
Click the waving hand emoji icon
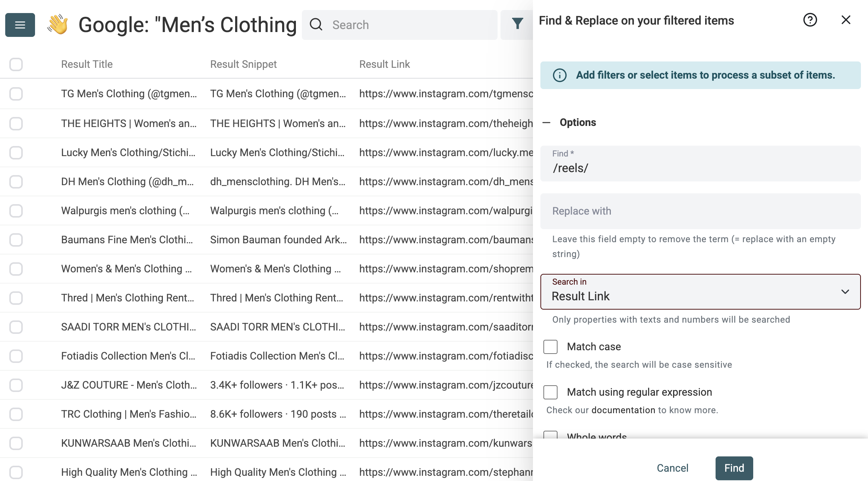[57, 25]
